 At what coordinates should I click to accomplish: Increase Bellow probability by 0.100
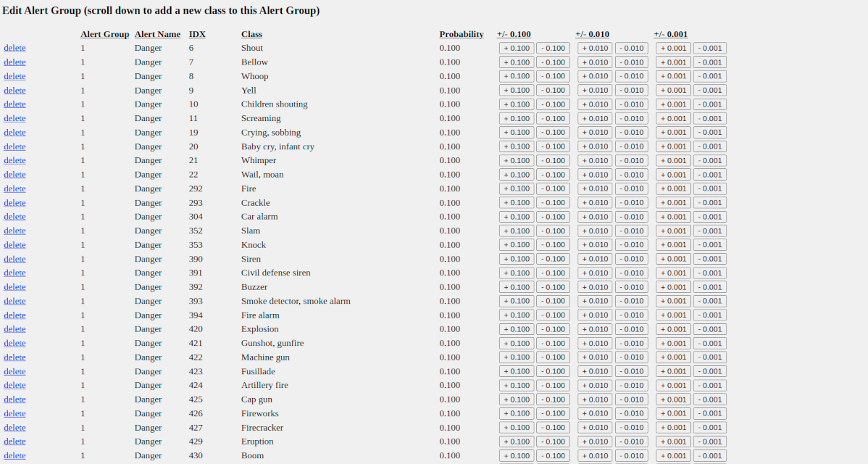tap(517, 62)
